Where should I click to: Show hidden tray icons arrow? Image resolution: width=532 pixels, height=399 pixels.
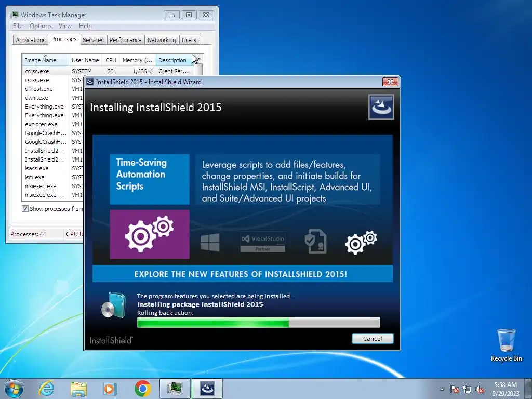pos(442,389)
